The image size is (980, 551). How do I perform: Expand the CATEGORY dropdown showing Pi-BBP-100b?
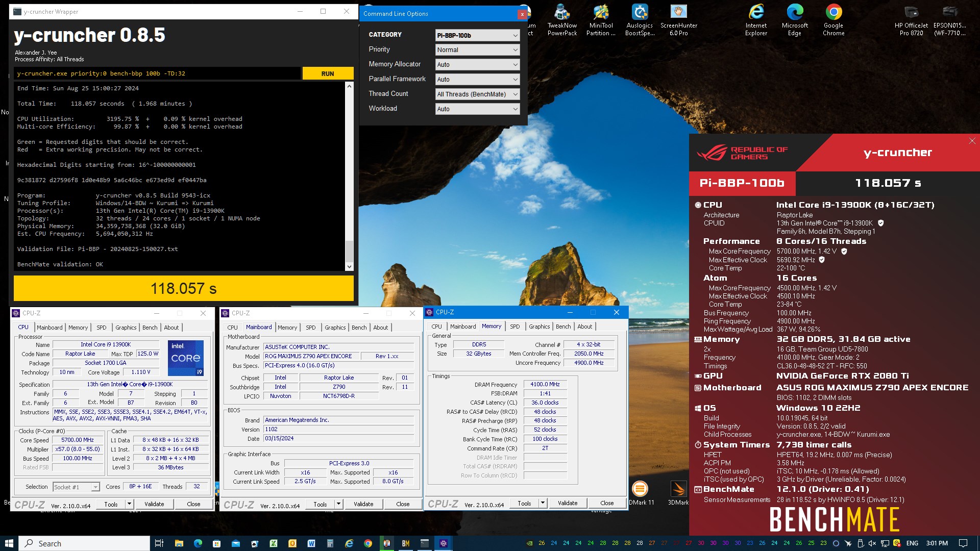tap(477, 35)
